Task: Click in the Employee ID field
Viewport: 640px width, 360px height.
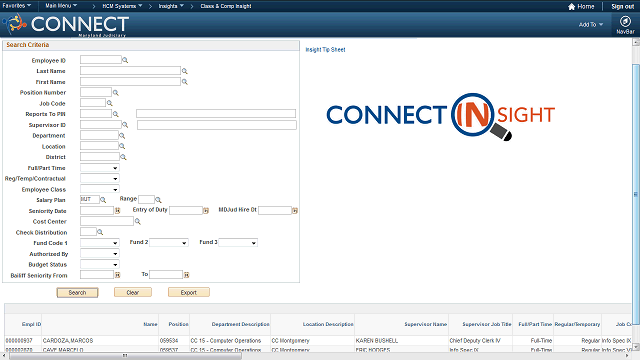Action: click(x=101, y=60)
